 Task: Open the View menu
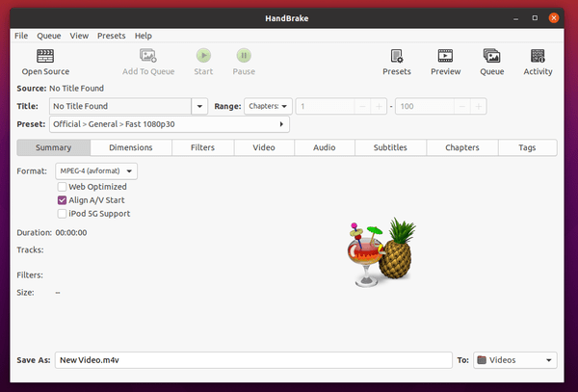(x=79, y=36)
